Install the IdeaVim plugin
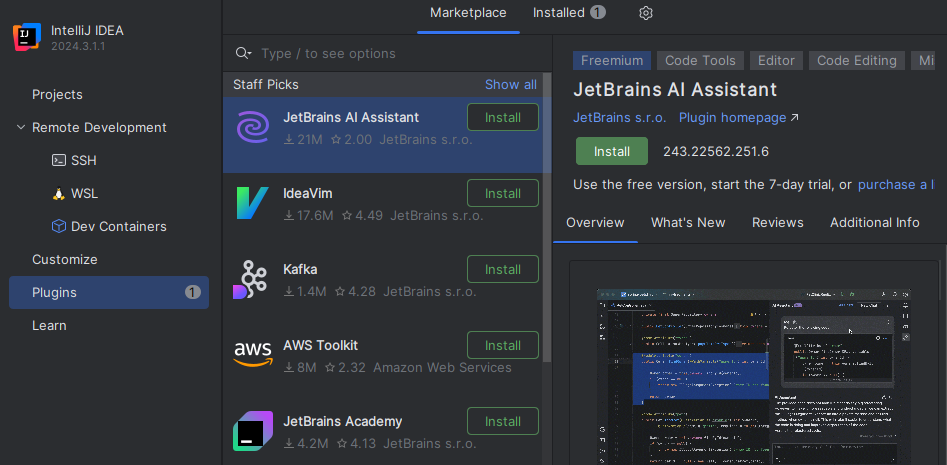Viewport: 947px width, 465px height. (x=502, y=193)
